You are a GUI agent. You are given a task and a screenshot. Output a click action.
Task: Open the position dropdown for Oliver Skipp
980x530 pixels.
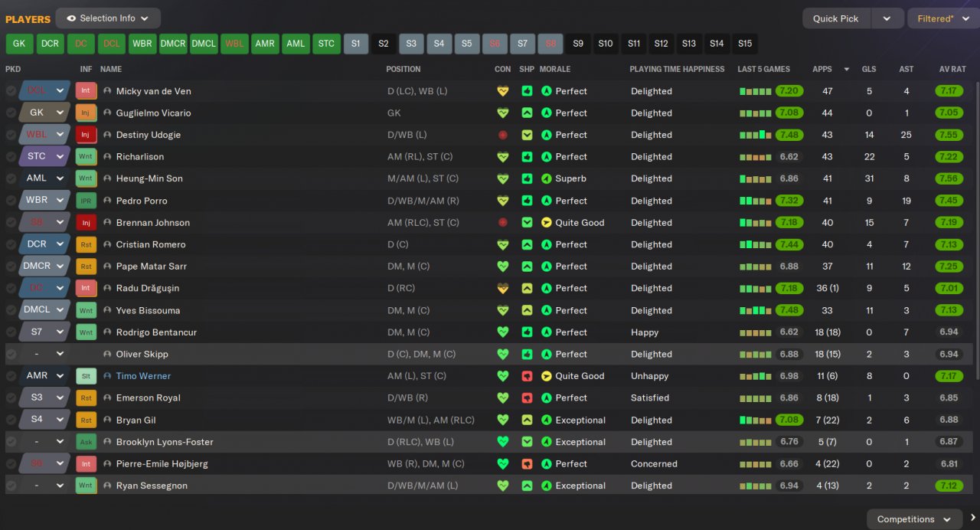point(44,354)
